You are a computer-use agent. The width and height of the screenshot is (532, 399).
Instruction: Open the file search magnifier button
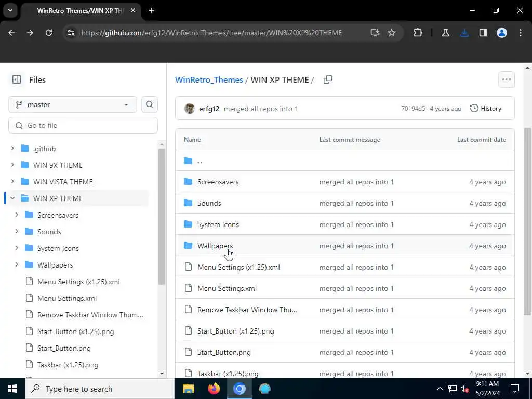[x=149, y=104]
